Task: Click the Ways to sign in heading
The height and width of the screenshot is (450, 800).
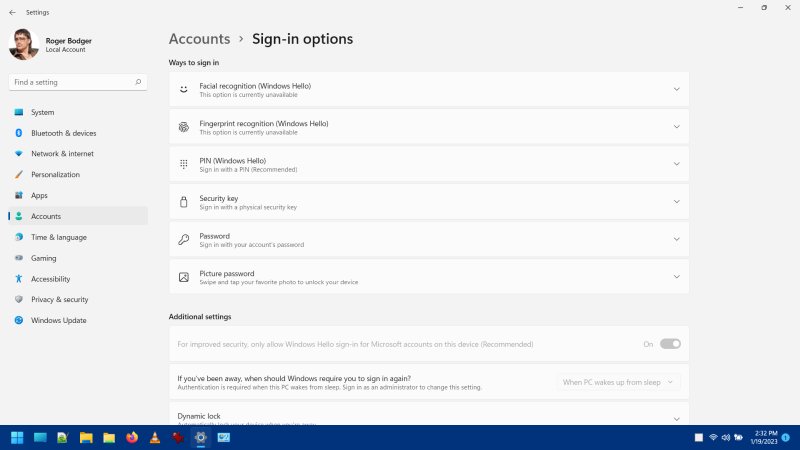Action: (194, 62)
